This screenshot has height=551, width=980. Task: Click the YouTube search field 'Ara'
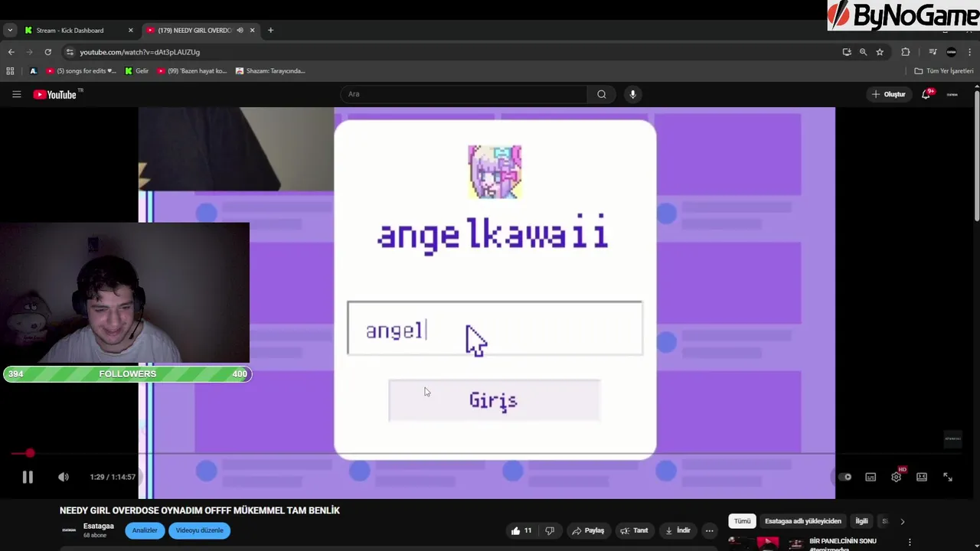(463, 94)
